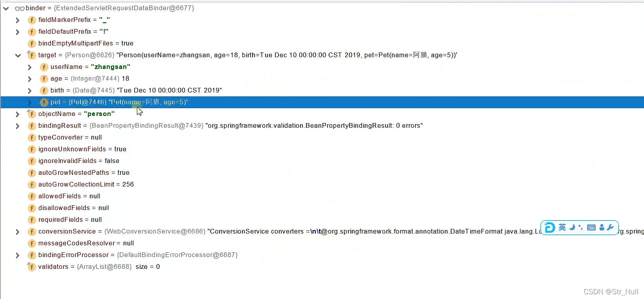
Task: Select the ignoreUnknownFields = true row
Action: click(x=82, y=149)
